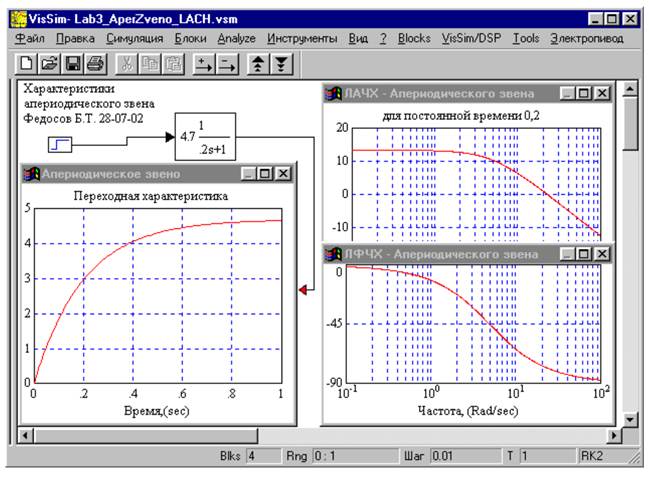Screen dimensions: 649x479
Task: Click the Cut scissors toolbar icon
Action: coord(128,64)
